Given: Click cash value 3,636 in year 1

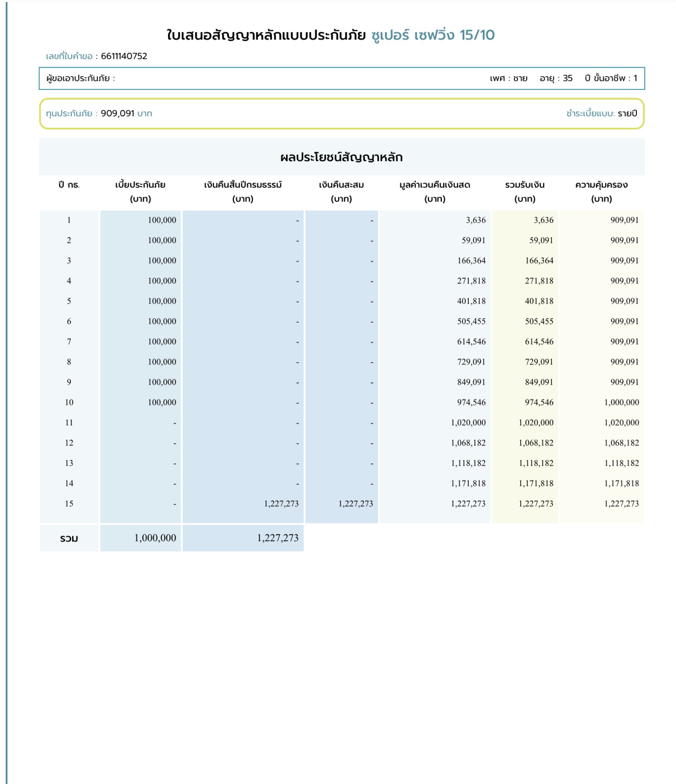Looking at the screenshot, I should point(476,220).
